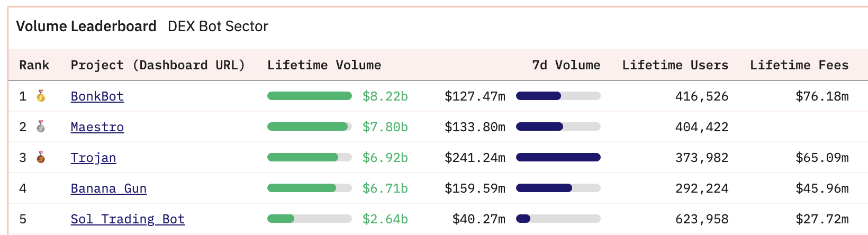
Task: Click the gold medal icon beside BonkBot
Action: (41, 96)
